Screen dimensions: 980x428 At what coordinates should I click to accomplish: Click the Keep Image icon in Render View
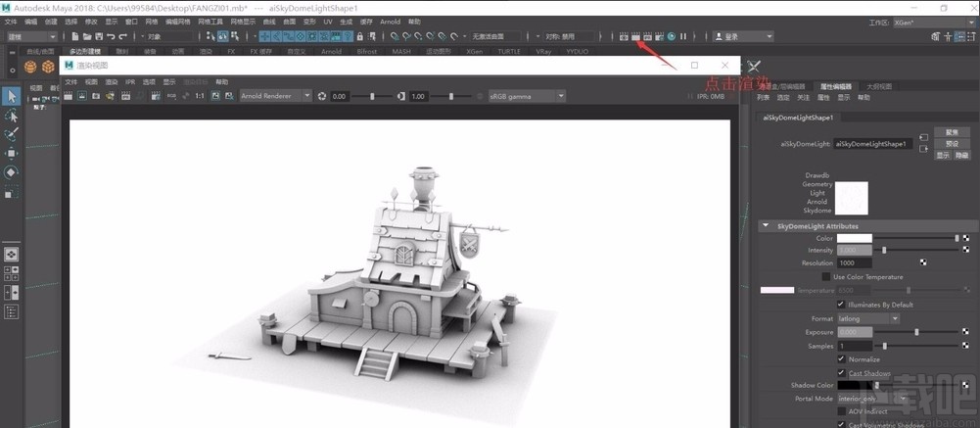pyautogui.click(x=214, y=96)
